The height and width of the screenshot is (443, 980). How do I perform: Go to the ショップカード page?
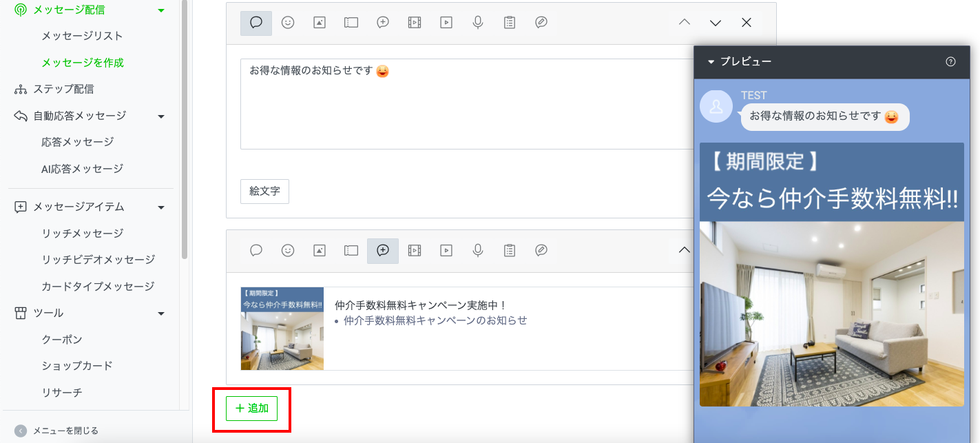76,366
